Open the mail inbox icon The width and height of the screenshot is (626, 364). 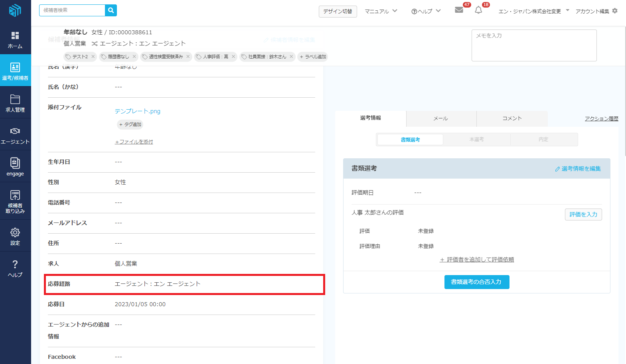(x=459, y=10)
